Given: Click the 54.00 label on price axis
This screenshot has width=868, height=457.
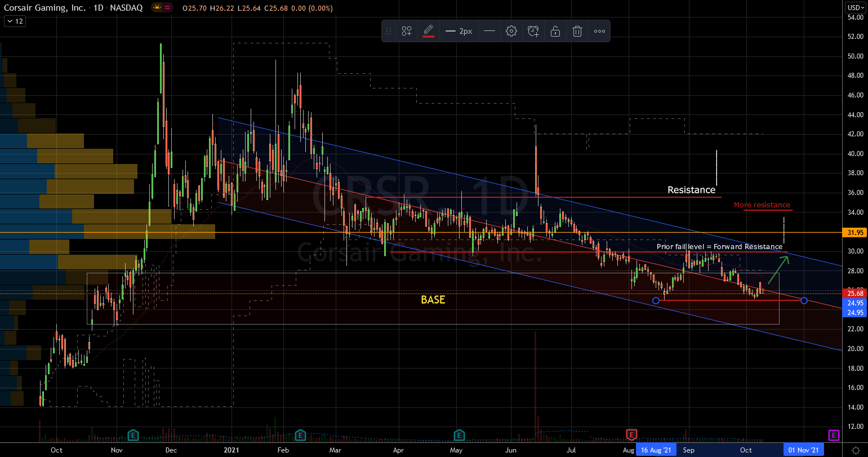Looking at the screenshot, I should pyautogui.click(x=855, y=17).
